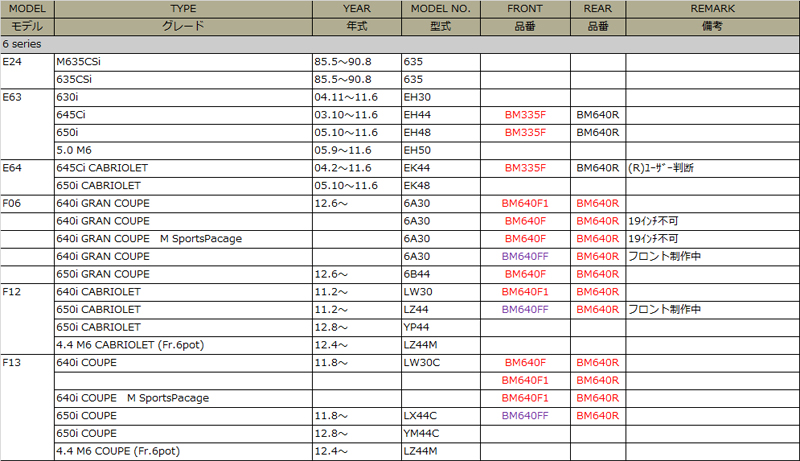Click the 年式 Japanese header

click(357, 27)
